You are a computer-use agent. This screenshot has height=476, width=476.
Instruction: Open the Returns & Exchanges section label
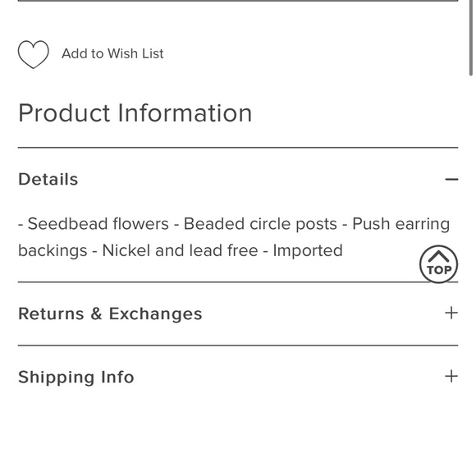pyautogui.click(x=110, y=314)
